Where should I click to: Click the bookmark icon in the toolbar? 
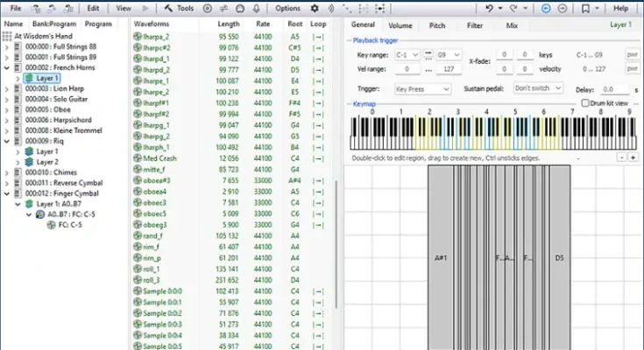click(x=585, y=8)
